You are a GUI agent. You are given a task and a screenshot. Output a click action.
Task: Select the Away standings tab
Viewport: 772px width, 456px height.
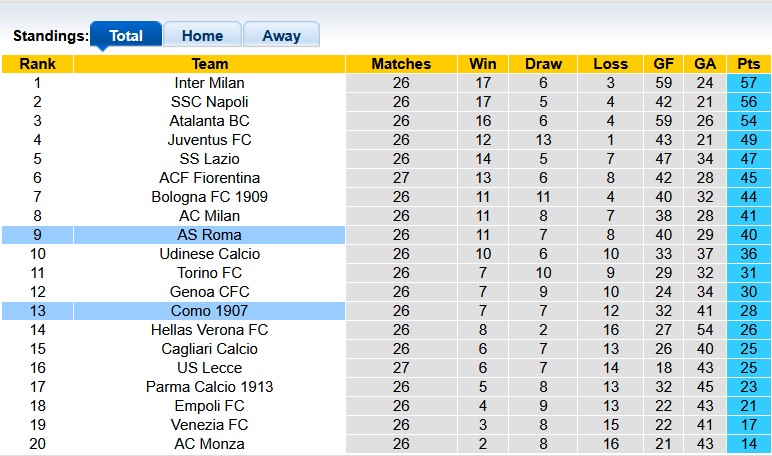pyautogui.click(x=281, y=35)
